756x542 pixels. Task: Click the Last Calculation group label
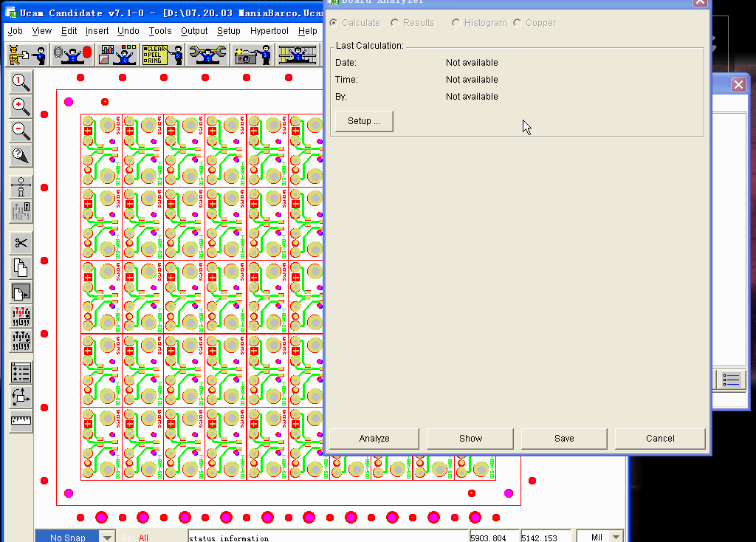369,45
